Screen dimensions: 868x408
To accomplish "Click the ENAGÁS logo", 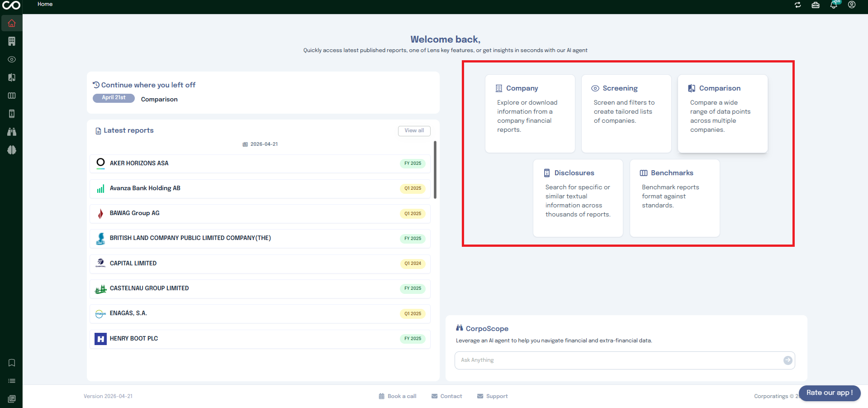I will coord(100,314).
